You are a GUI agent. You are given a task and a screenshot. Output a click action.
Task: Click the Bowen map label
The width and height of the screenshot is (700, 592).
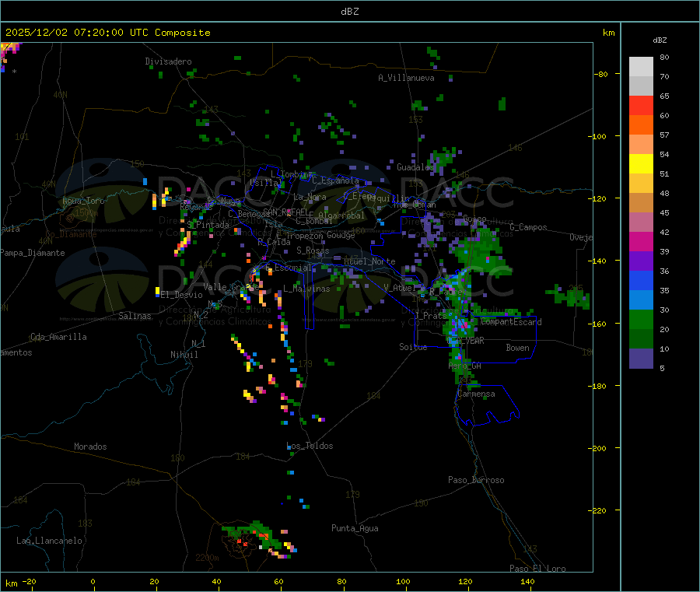[518, 348]
